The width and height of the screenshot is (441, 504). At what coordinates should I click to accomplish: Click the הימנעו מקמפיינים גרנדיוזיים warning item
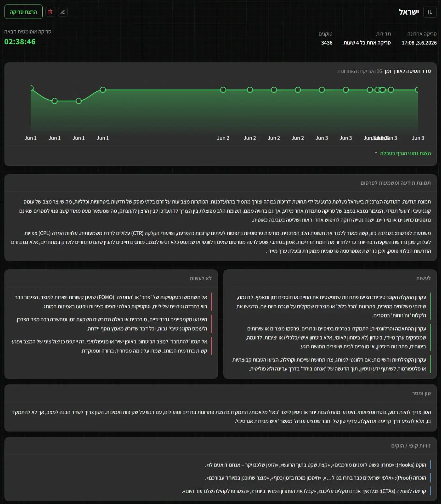point(111,324)
